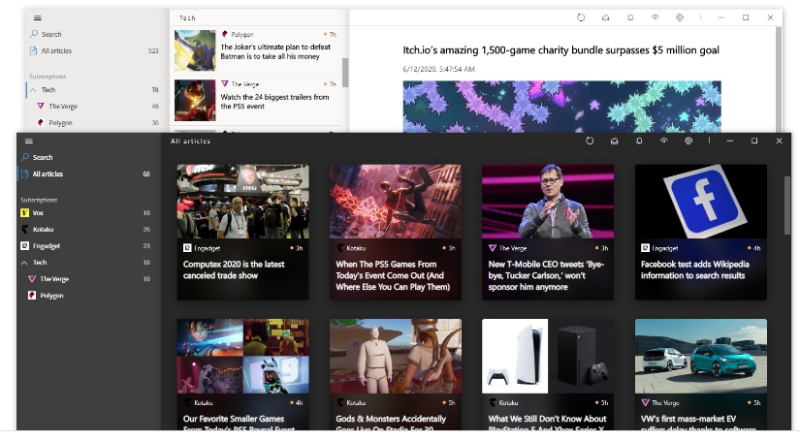Click unread count 523 in light sidebar

pyautogui.click(x=153, y=51)
